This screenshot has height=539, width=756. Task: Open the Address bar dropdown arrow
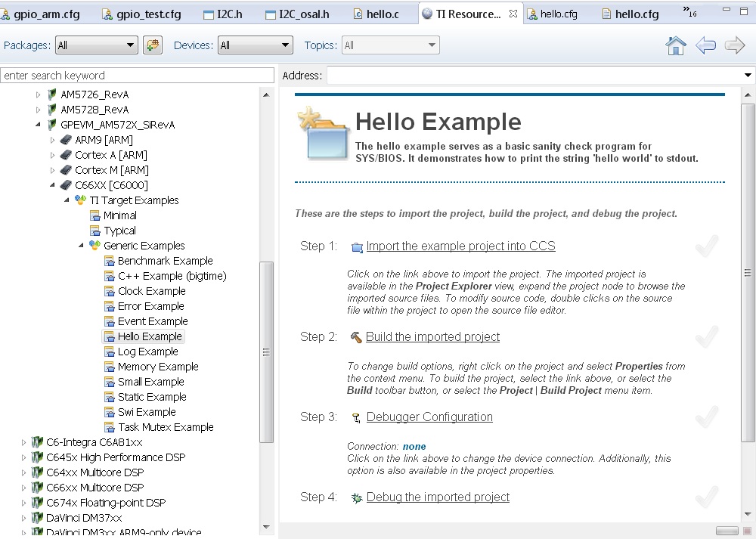coord(749,75)
